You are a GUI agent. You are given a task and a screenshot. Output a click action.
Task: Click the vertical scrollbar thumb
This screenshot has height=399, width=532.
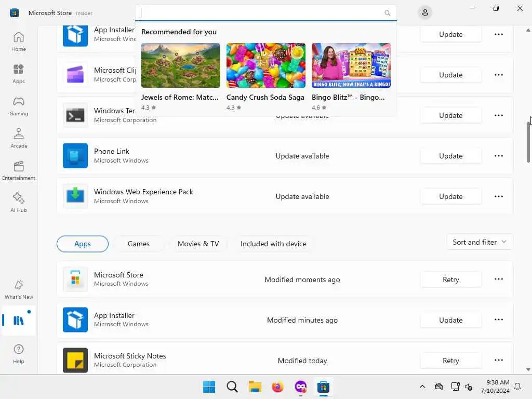point(528,141)
